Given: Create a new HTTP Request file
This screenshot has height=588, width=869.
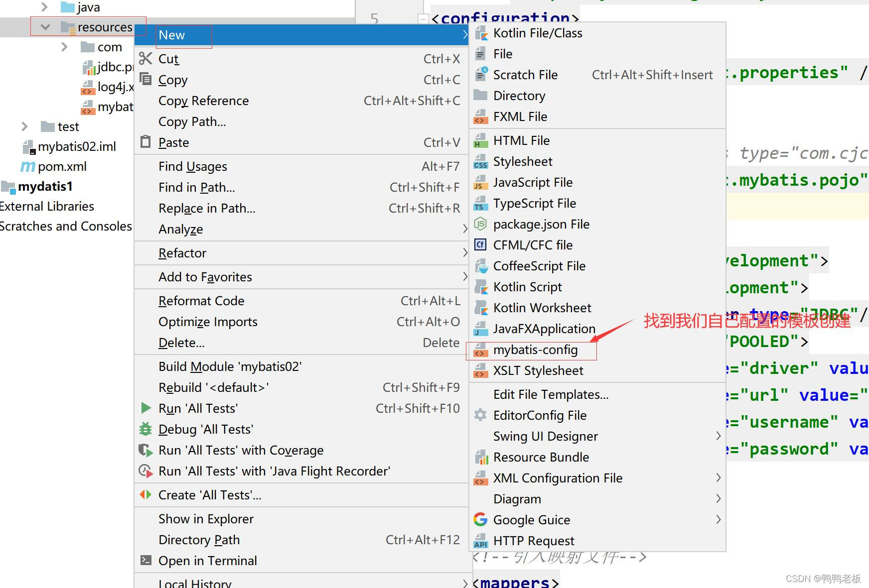Looking at the screenshot, I should pyautogui.click(x=533, y=540).
